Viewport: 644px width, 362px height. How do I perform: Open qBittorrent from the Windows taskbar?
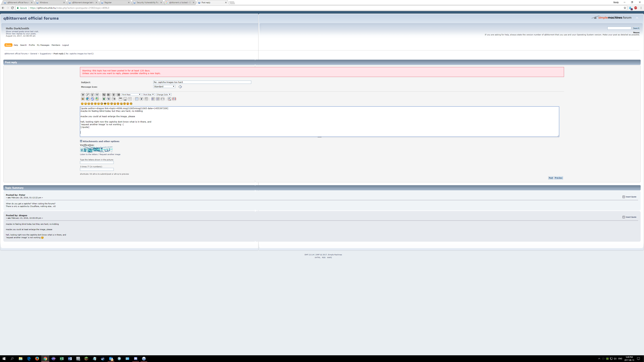[x=144, y=358]
